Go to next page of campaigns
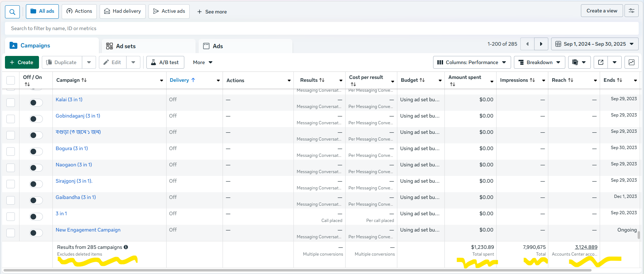This screenshot has height=274, width=644. coord(541,44)
